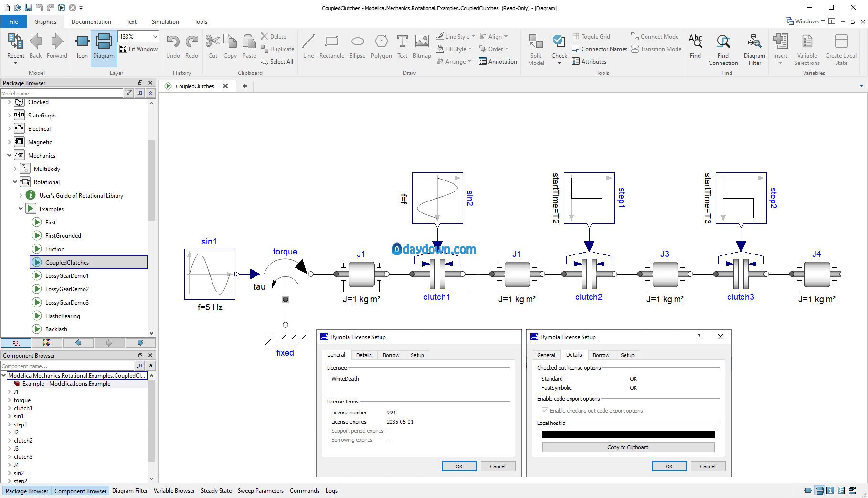Image resolution: width=868 pixels, height=498 pixels.
Task: Click Copy to Clipboard button
Action: pyautogui.click(x=628, y=447)
